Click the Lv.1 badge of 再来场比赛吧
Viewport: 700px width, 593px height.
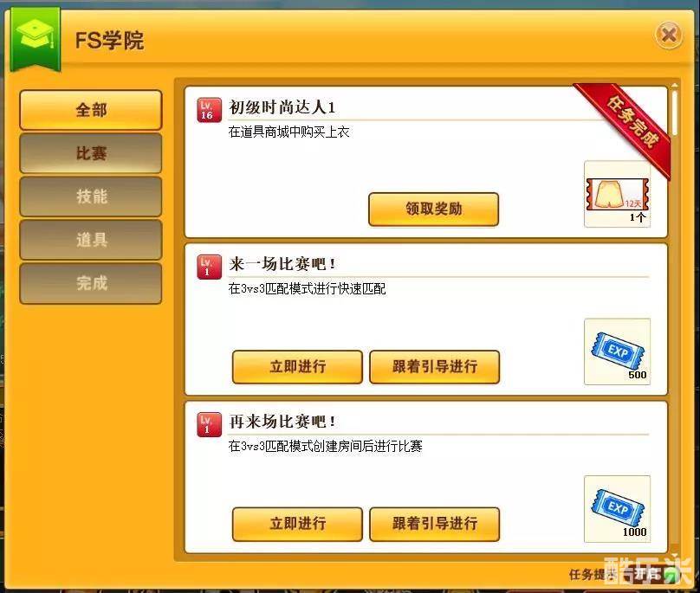coord(209,424)
